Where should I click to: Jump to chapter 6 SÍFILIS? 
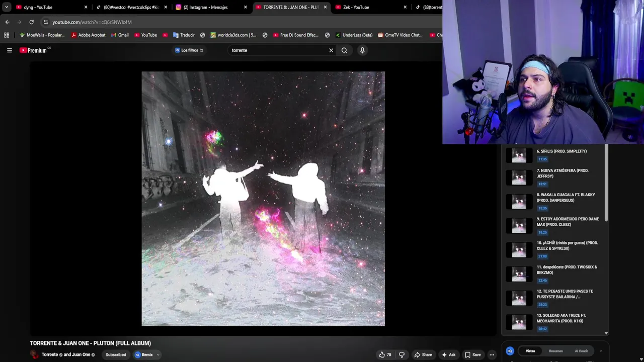[555, 155]
